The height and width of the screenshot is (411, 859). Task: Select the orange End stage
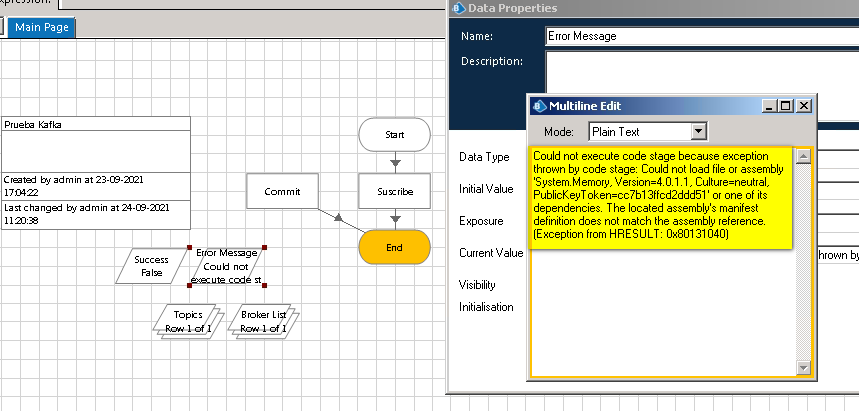[x=394, y=246]
